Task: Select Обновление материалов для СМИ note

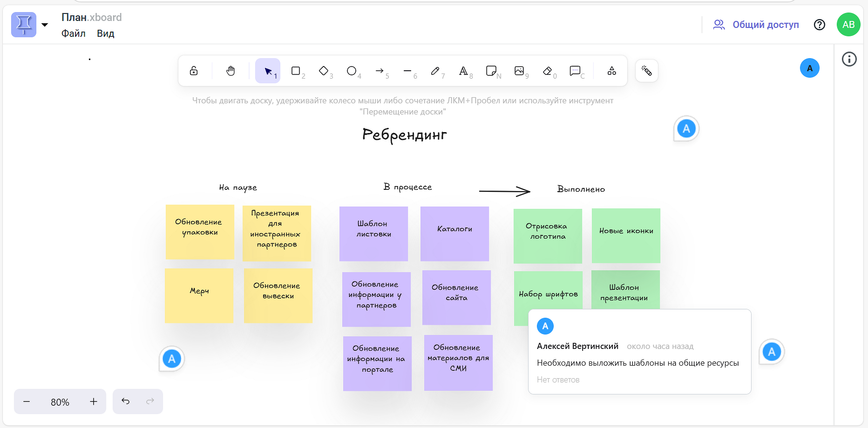Action: (x=458, y=362)
